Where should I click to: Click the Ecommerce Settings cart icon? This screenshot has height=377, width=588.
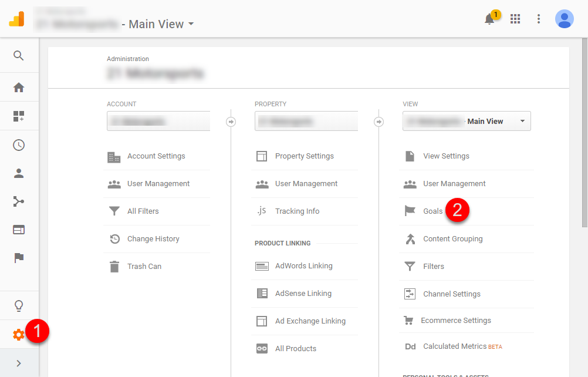[x=408, y=321]
